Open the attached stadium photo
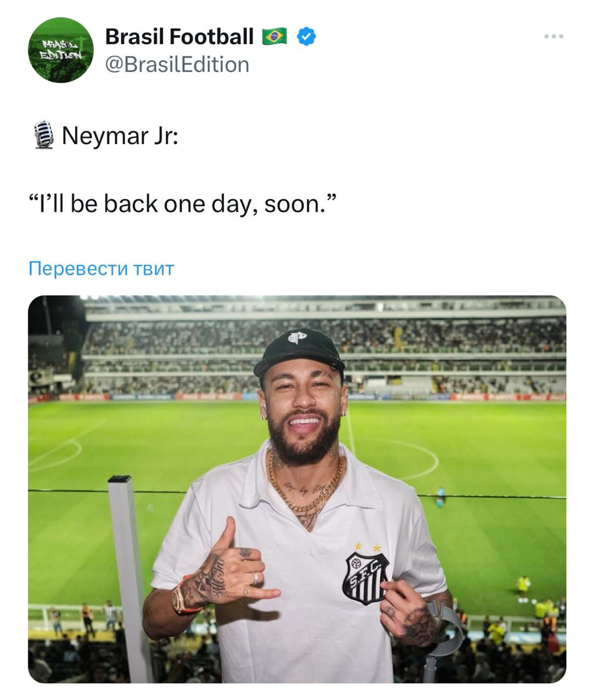The height and width of the screenshot is (700, 594). [x=297, y=489]
